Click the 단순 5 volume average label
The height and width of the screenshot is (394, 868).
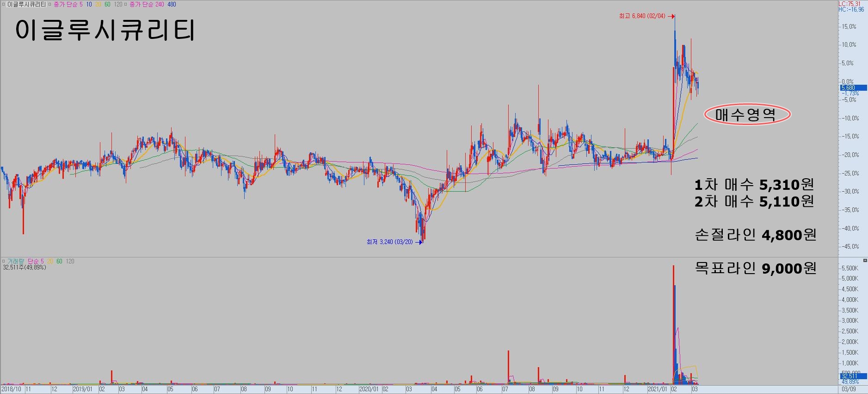point(36,261)
